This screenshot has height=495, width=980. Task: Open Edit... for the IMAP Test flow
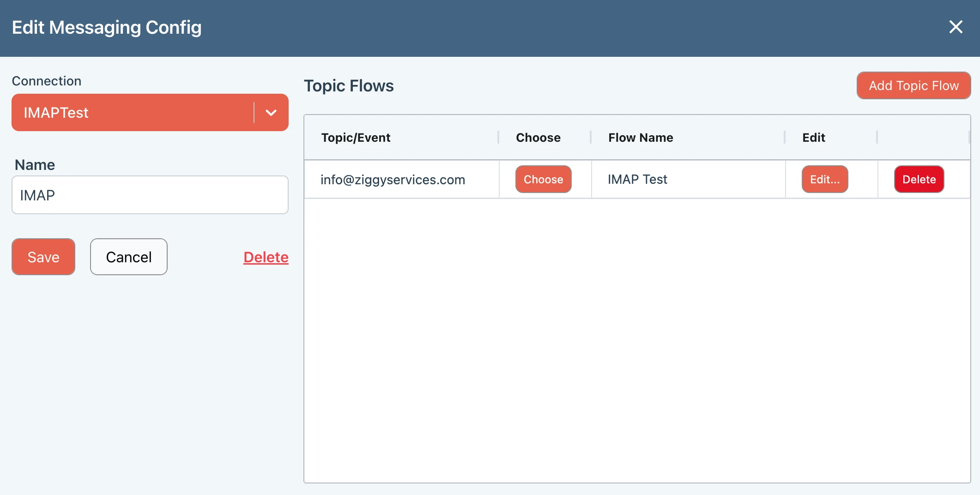tap(824, 179)
